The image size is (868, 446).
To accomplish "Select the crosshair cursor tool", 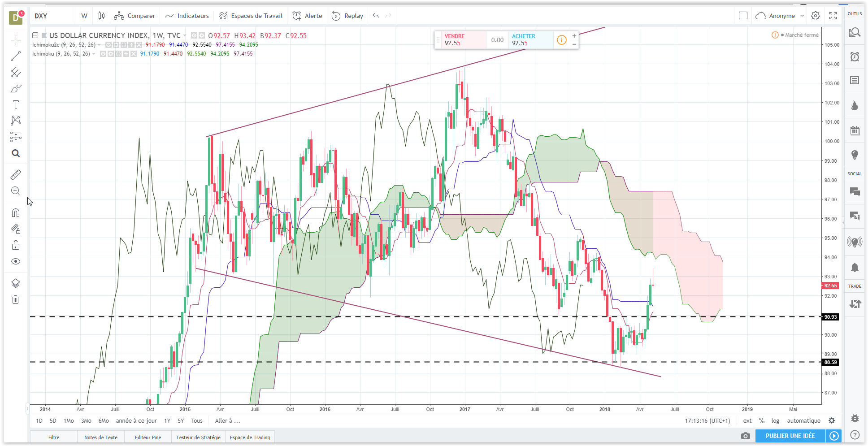I will coord(16,40).
